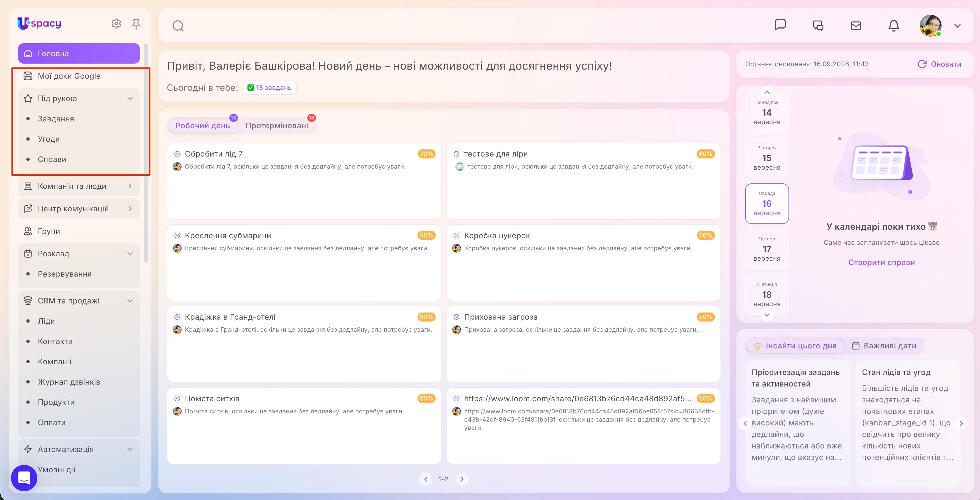Screen dimensions: 980x500
Task: Collapse the Автоматизація section
Action: [130, 450]
